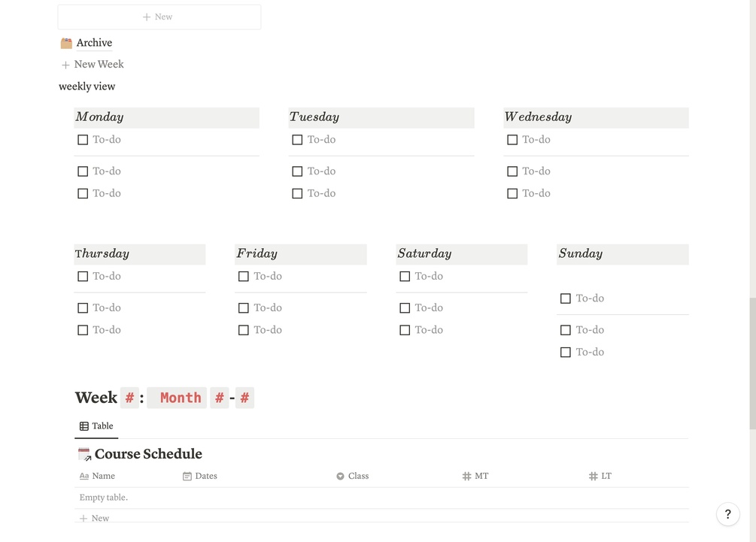
Task: Check the first Friday to-do checkbox
Action: click(244, 277)
